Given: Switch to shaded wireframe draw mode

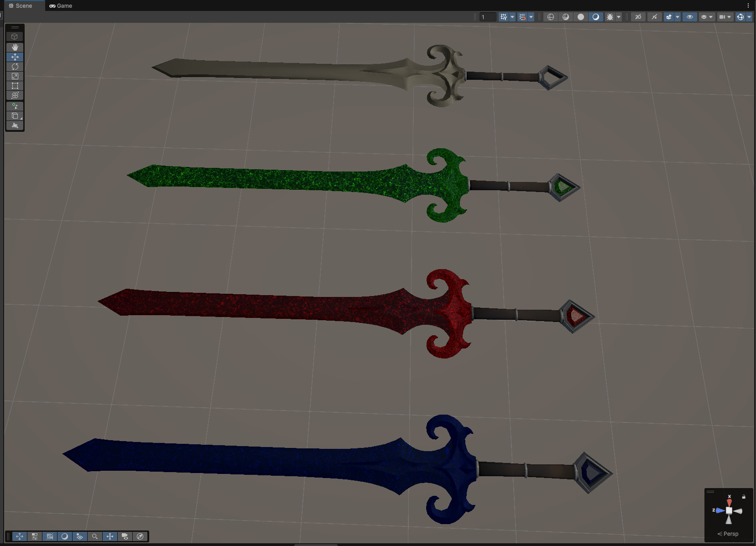Looking at the screenshot, I should pyautogui.click(x=566, y=17).
